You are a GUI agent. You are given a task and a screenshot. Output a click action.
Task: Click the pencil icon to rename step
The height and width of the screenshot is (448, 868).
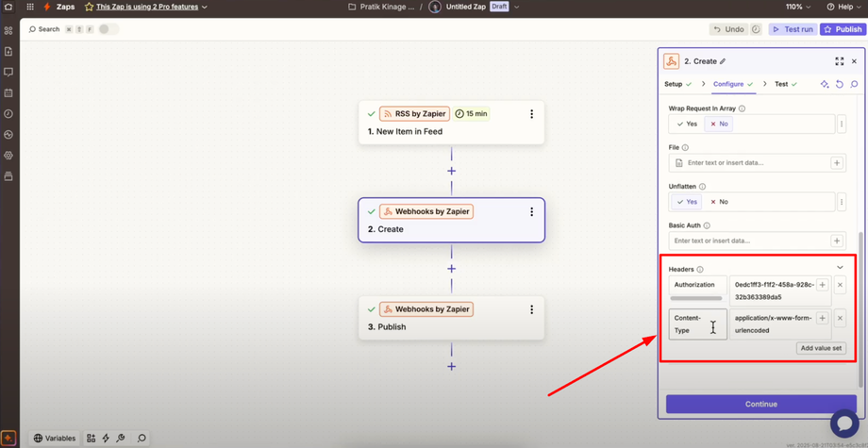click(723, 61)
